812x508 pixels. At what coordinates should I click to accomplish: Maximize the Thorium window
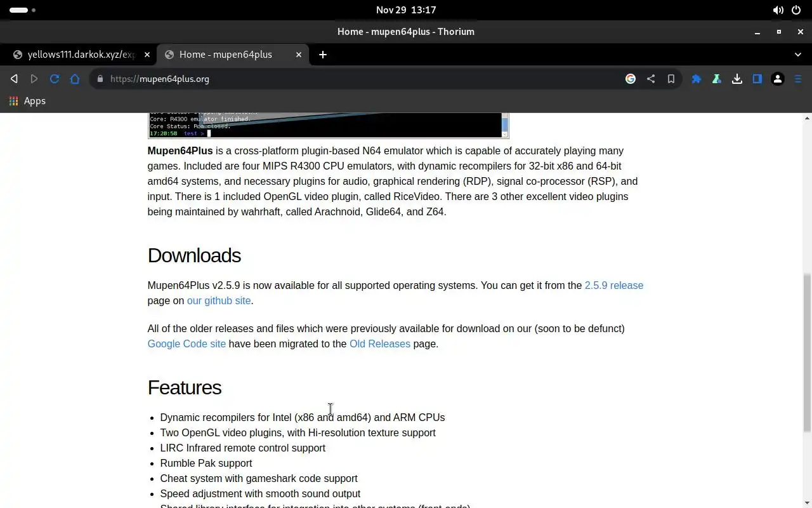pos(779,32)
